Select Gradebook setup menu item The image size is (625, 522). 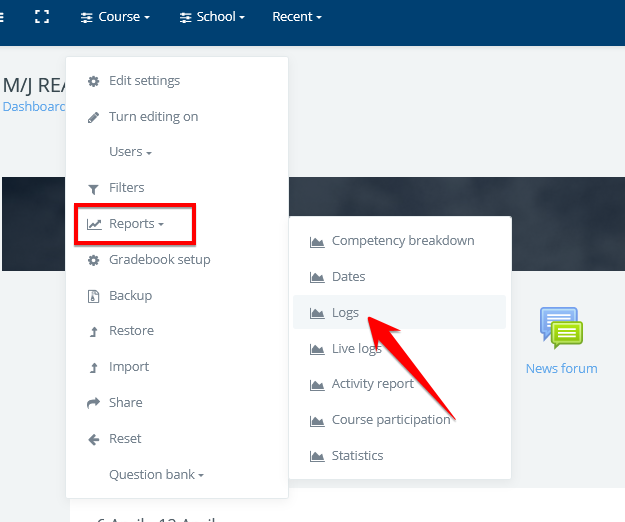click(x=159, y=260)
